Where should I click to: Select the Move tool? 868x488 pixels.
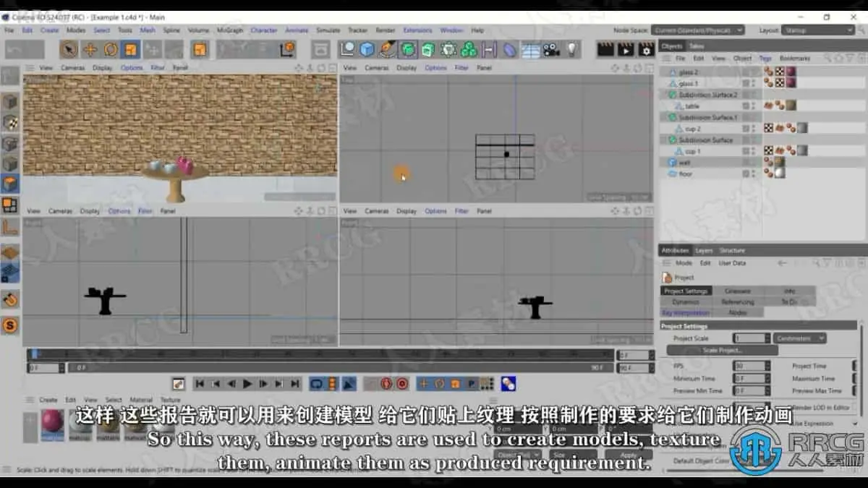pos(90,49)
